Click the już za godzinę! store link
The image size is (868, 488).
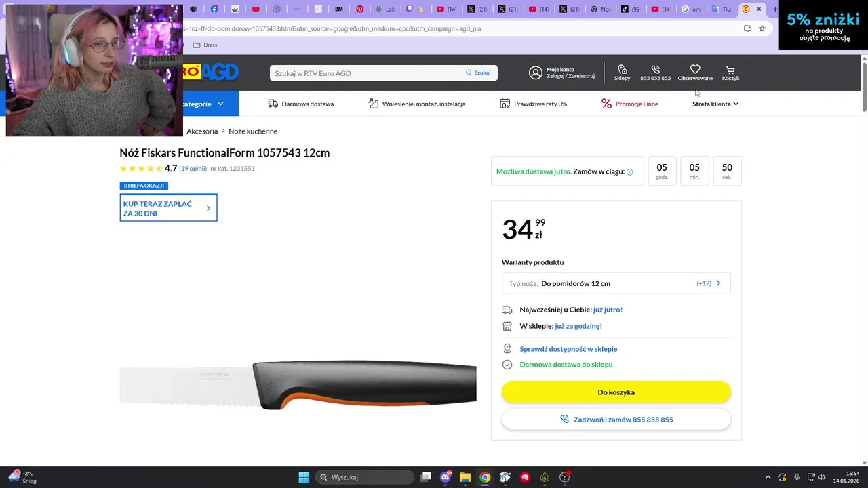[578, 326]
